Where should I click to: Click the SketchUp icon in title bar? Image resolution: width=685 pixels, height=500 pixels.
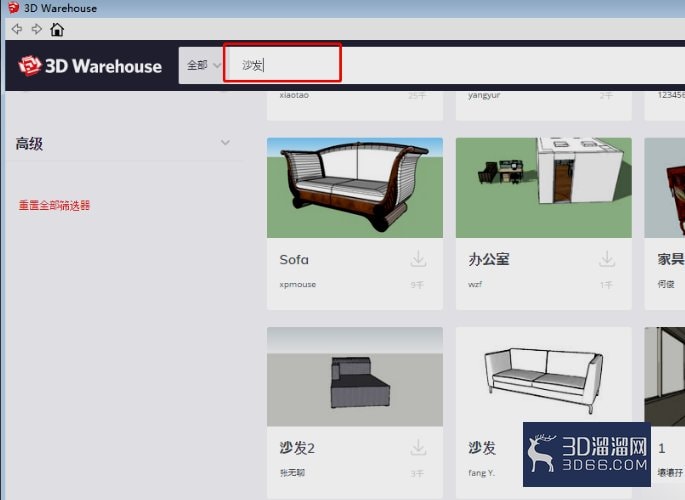14,8
